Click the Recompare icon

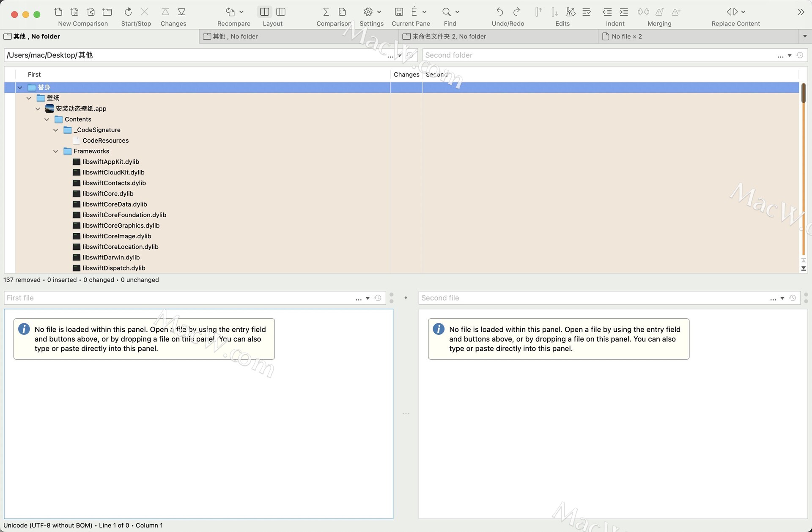230,12
